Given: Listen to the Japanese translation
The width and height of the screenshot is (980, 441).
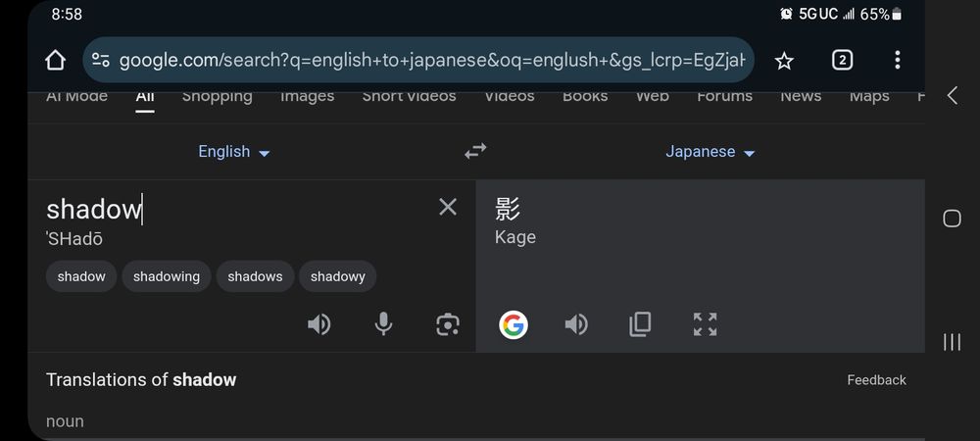Looking at the screenshot, I should [x=576, y=324].
